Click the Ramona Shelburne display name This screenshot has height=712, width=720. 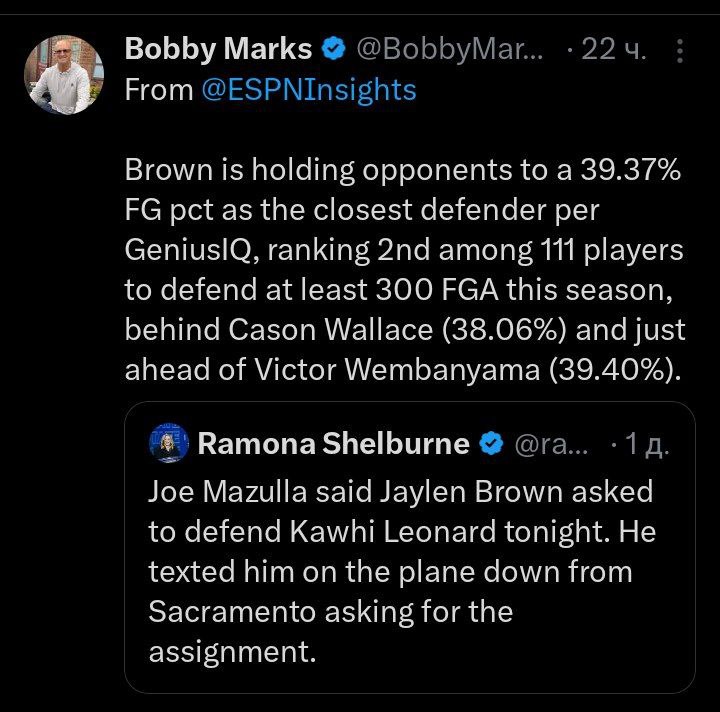pyautogui.click(x=333, y=444)
